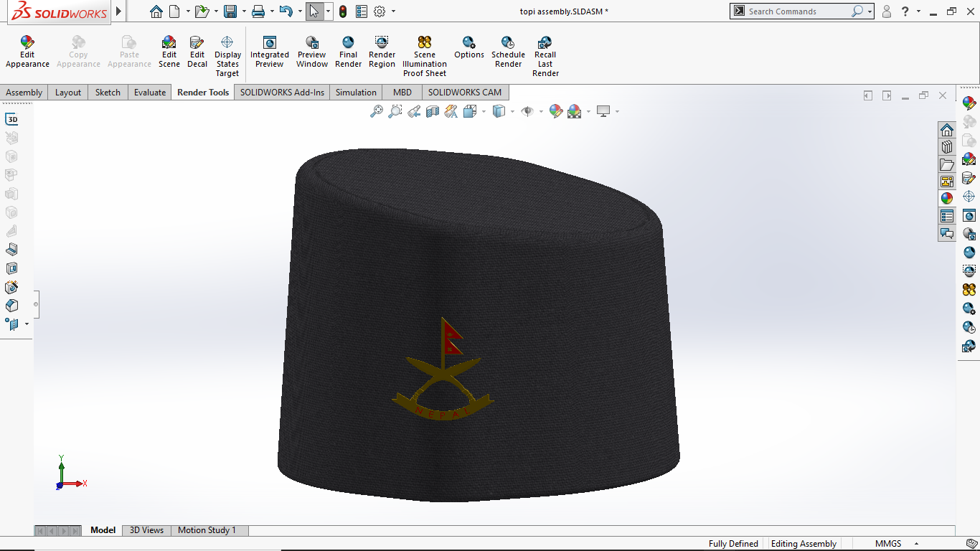This screenshot has height=551, width=980.
Task: Open render Options in the ribbon
Action: pos(469,48)
